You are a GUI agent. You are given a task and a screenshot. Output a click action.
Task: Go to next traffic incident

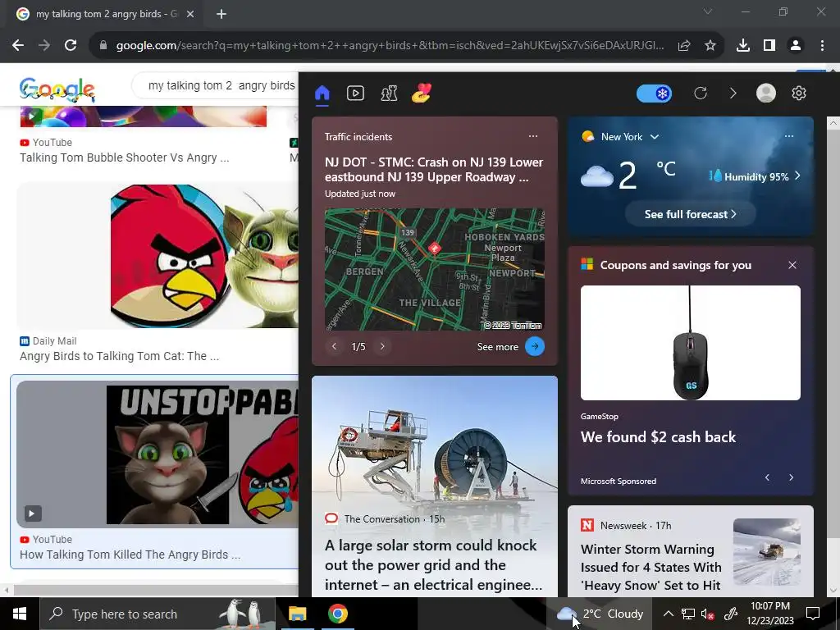[382, 347]
